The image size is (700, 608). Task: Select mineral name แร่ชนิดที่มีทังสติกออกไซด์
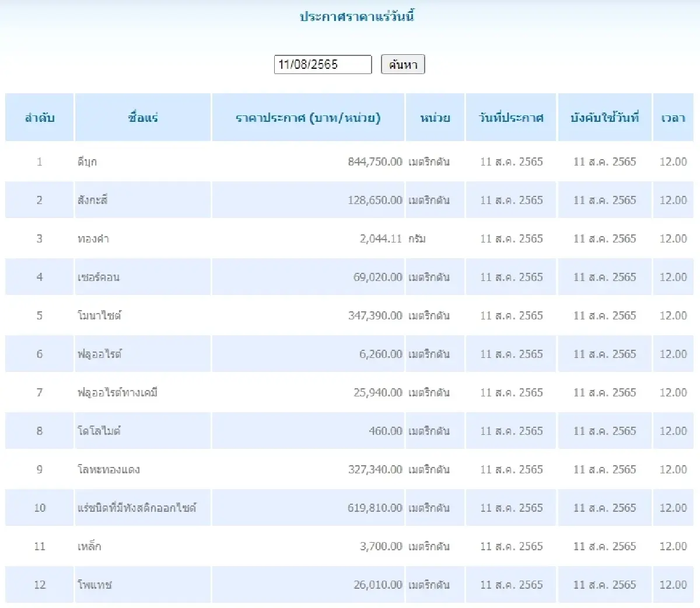(137, 508)
